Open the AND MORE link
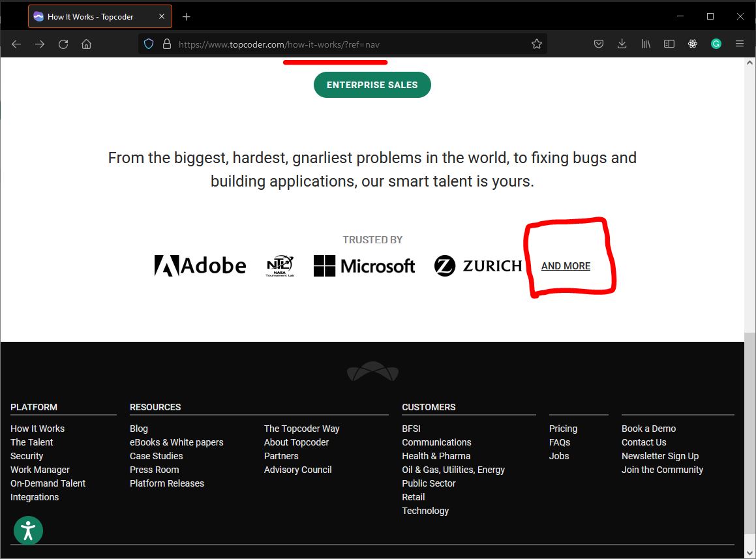 coord(566,265)
